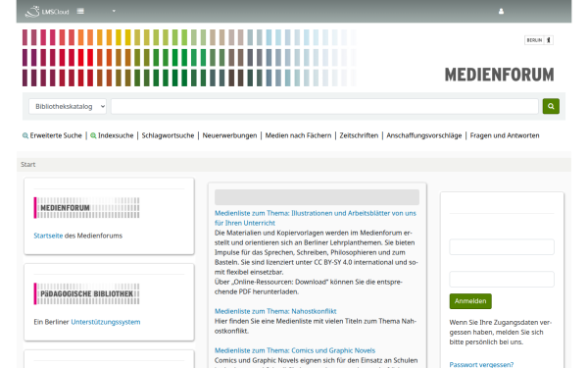
Task: Click the Start breadcrumb
Action: coord(28,165)
